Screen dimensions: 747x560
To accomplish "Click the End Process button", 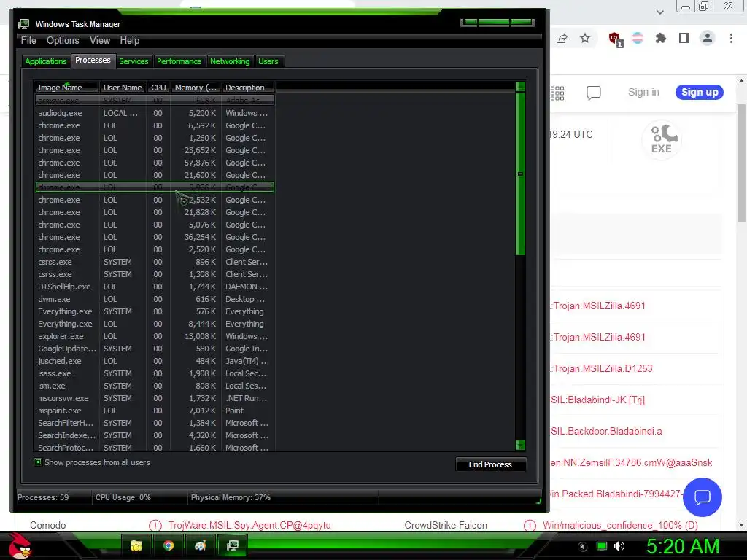I will point(491,464).
